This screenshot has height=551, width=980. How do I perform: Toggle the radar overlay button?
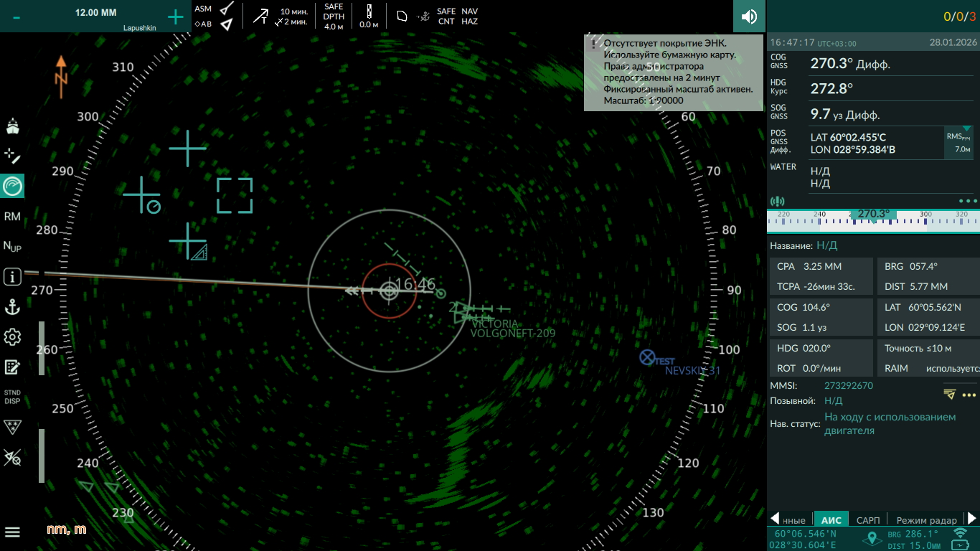[12, 187]
